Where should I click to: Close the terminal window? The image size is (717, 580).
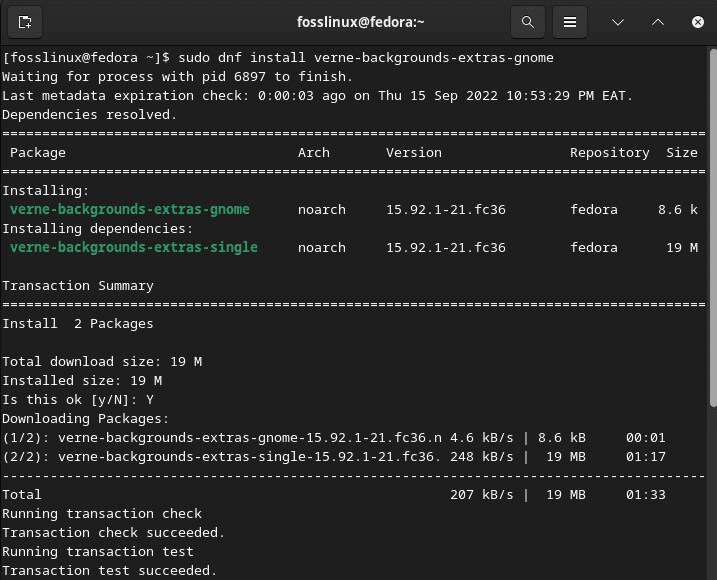[698, 22]
